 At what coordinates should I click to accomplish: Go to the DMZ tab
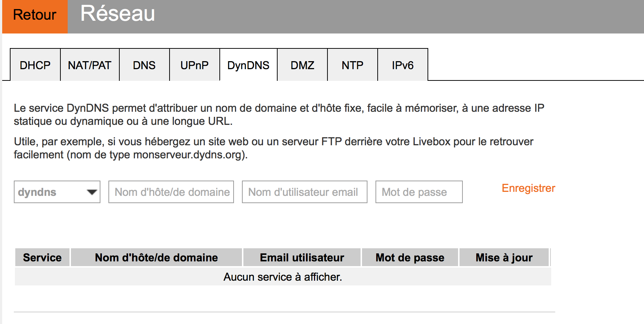pos(302,65)
